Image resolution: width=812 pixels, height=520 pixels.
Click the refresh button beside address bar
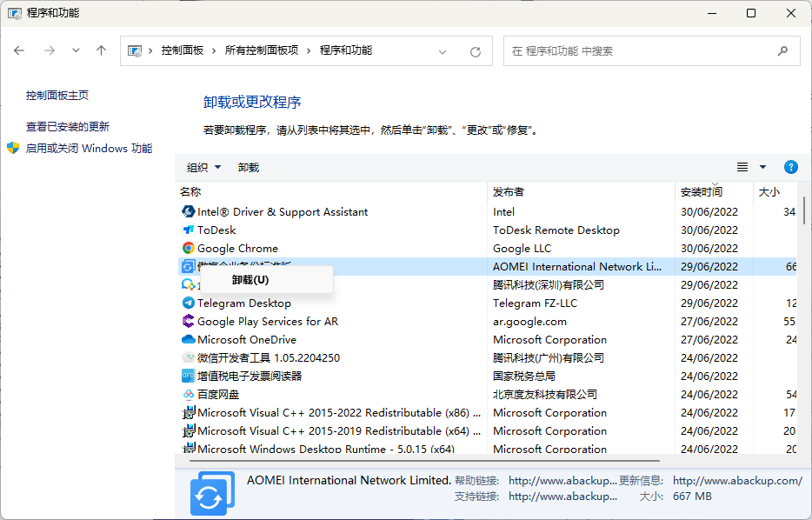coord(476,51)
